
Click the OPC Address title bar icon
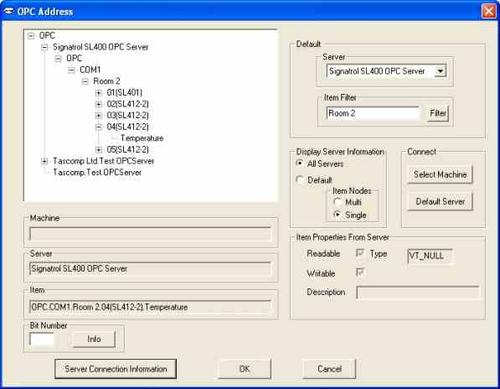click(8, 11)
